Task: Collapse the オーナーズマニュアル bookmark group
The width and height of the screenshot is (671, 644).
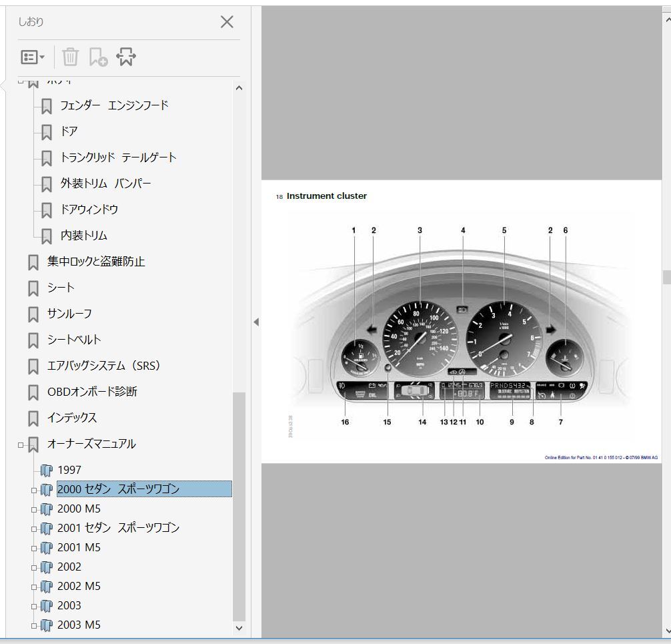Action: (x=21, y=445)
